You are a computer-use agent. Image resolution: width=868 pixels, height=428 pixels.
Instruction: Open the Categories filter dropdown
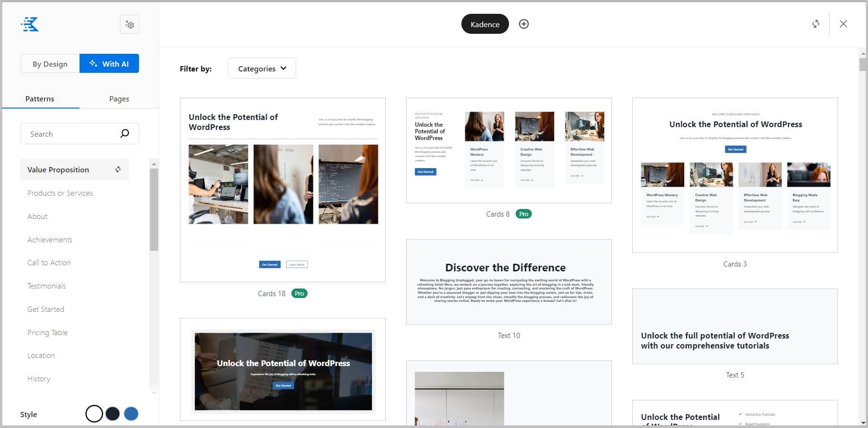pyautogui.click(x=262, y=69)
